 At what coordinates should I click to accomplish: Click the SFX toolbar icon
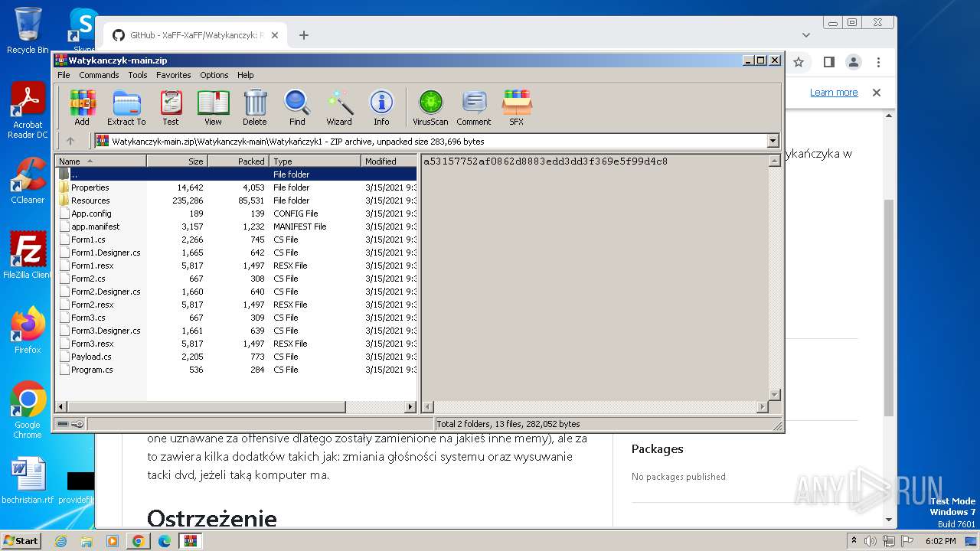(517, 107)
